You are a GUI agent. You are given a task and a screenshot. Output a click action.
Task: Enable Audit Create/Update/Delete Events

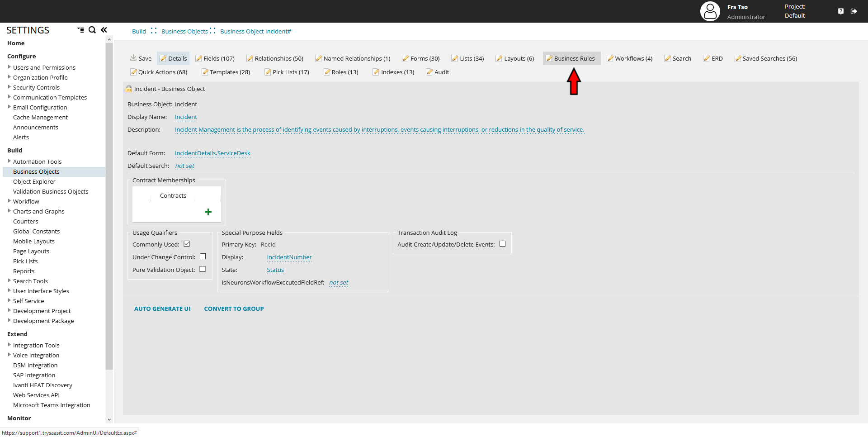pyautogui.click(x=503, y=243)
